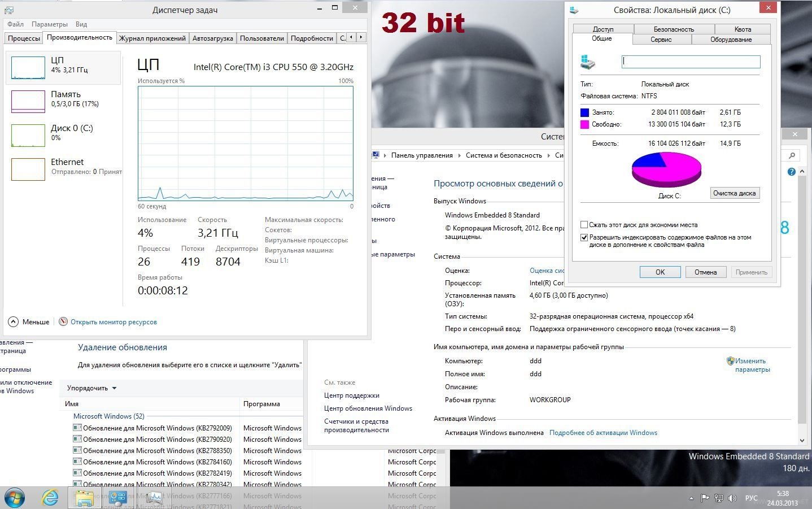The width and height of the screenshot is (812, 509).
Task: Click Открыть монитор ресурсов link
Action: click(x=113, y=322)
